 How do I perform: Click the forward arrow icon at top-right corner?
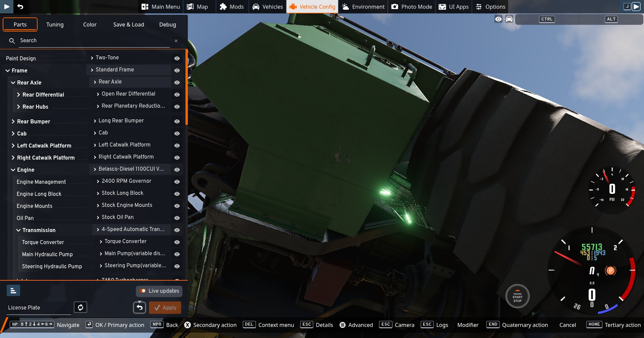pyautogui.click(x=636, y=6)
